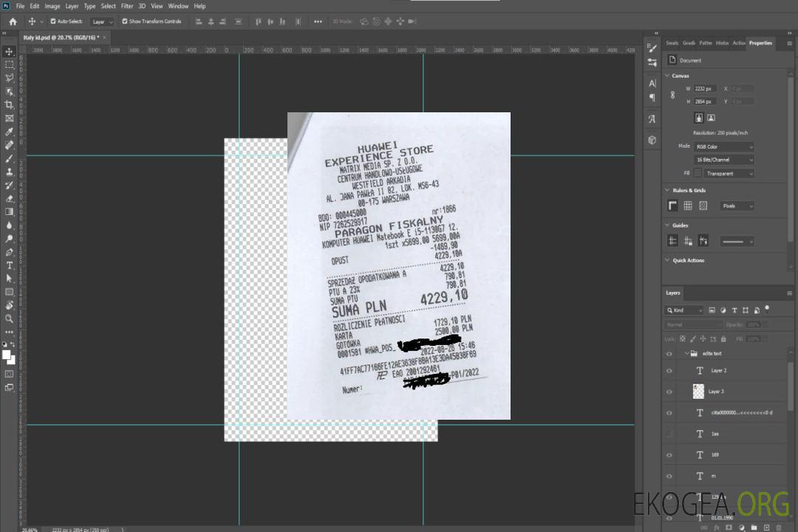Viewport: 798px width, 532px height.
Task: Click the canvas Fill color swatch
Action: (698, 174)
